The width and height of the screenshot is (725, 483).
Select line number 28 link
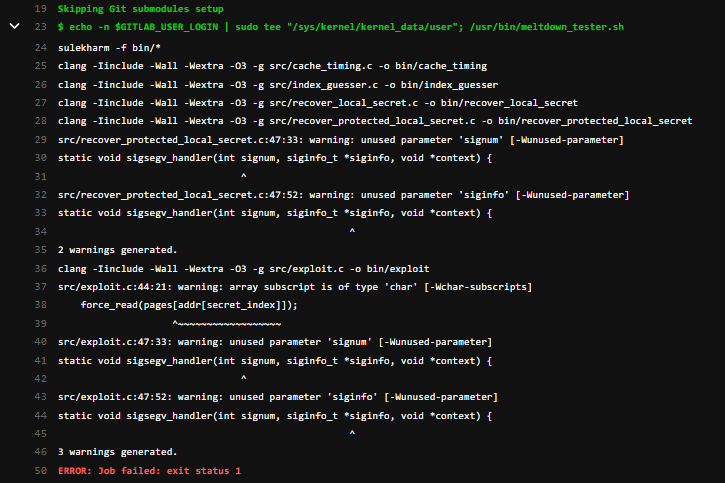point(41,121)
